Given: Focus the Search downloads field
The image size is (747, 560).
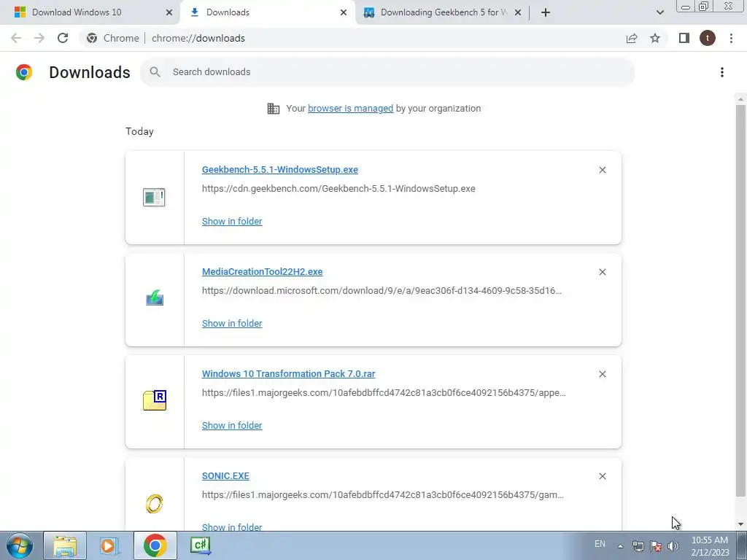Looking at the screenshot, I should coord(387,72).
